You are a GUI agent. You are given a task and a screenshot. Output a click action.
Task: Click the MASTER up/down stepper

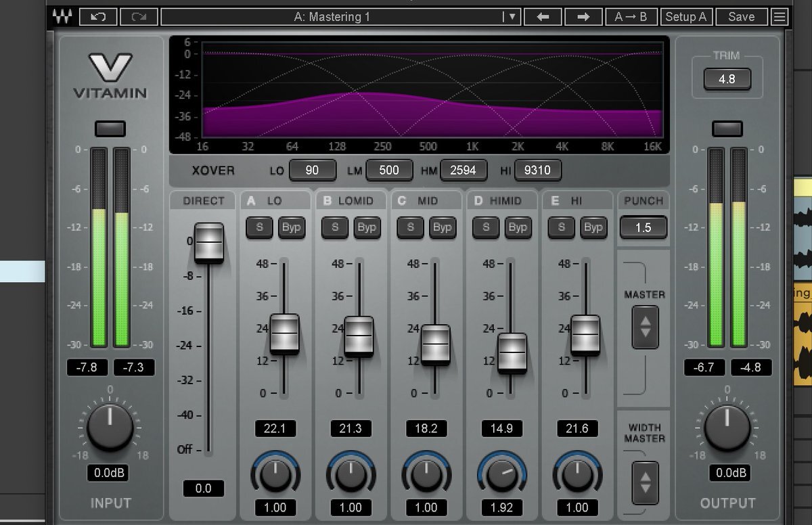click(645, 327)
